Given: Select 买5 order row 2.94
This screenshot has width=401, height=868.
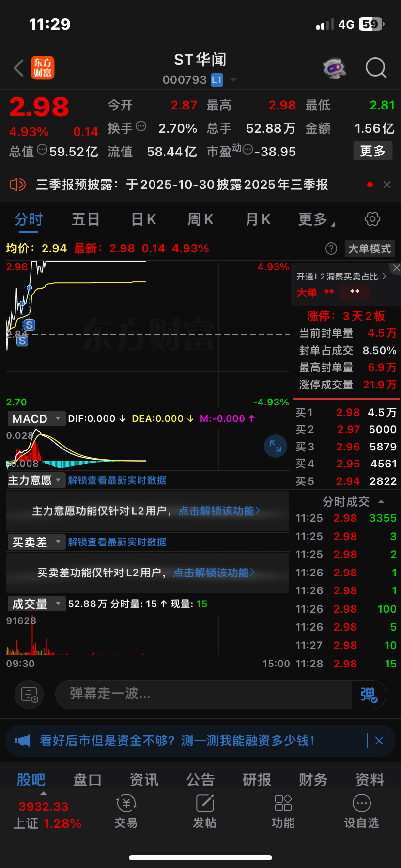Looking at the screenshot, I should (x=346, y=481).
